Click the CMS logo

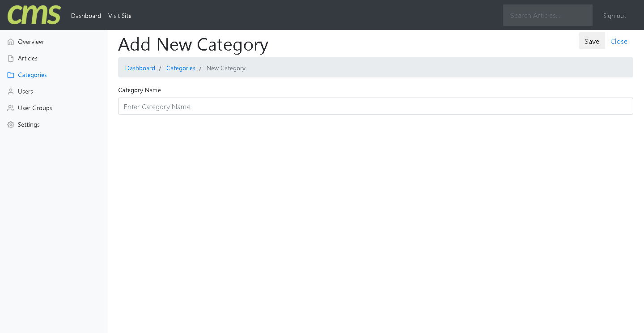(34, 15)
